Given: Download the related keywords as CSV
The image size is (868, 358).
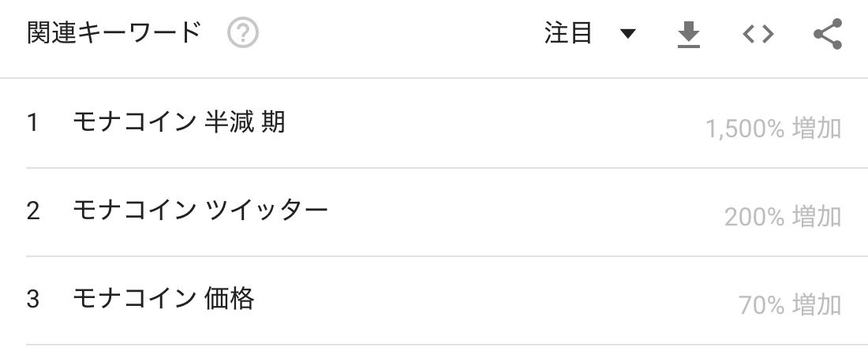Looking at the screenshot, I should [689, 35].
